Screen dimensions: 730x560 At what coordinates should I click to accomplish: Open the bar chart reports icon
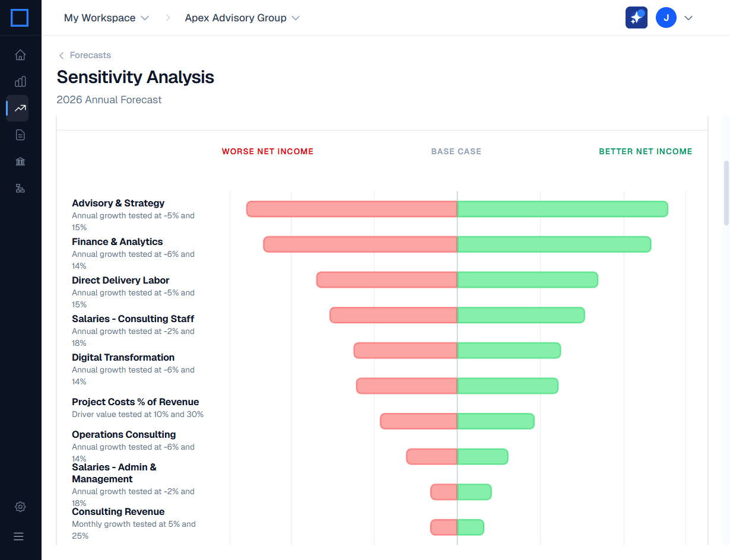tap(20, 82)
